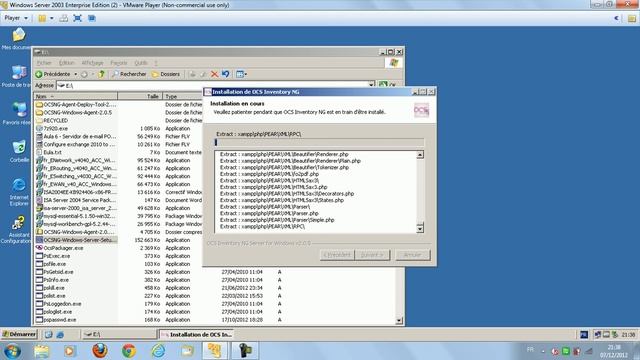This screenshot has width=640, height=360.
Task: Select PsLoggedon.exe file
Action: (x=58, y=304)
